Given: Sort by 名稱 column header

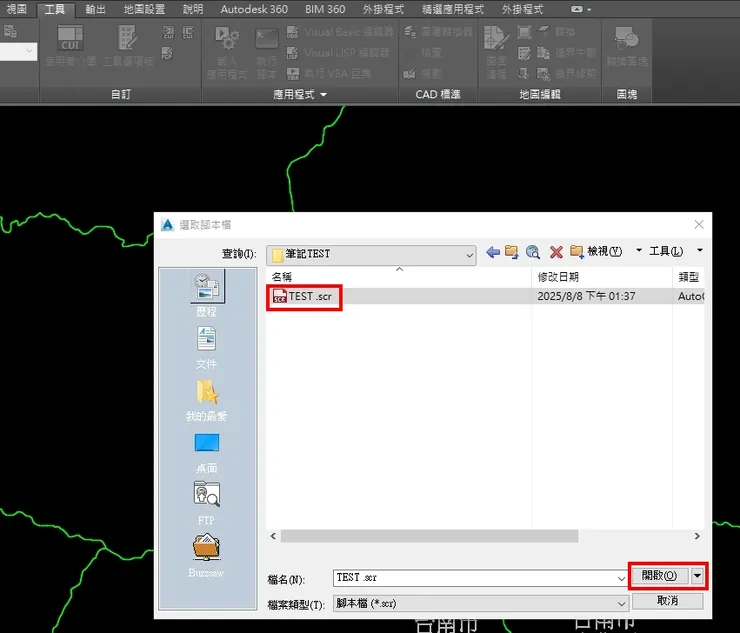Looking at the screenshot, I should (x=399, y=277).
